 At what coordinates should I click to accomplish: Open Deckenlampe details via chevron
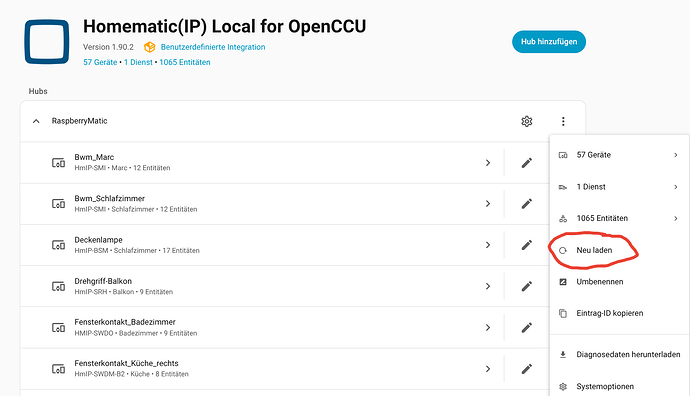point(488,245)
